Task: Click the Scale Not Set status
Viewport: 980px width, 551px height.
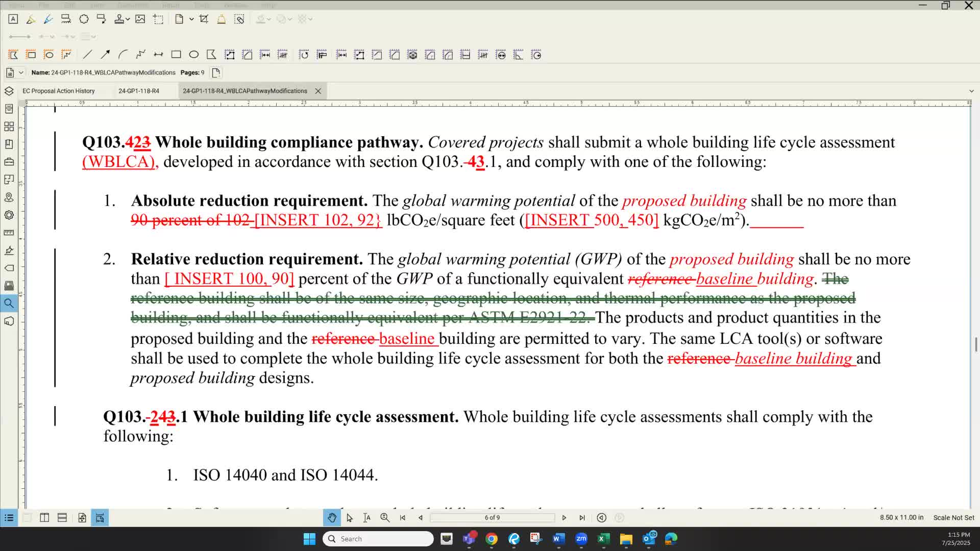Action: (x=953, y=518)
